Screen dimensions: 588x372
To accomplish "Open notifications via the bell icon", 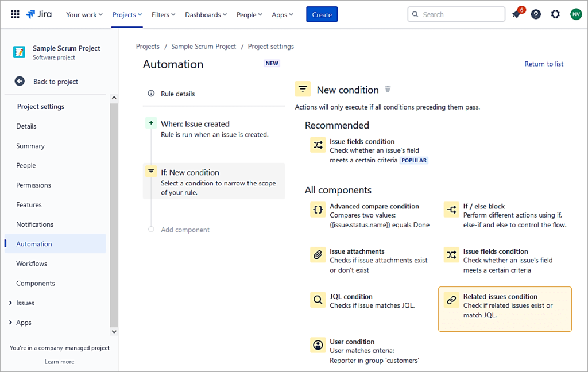I will (516, 14).
